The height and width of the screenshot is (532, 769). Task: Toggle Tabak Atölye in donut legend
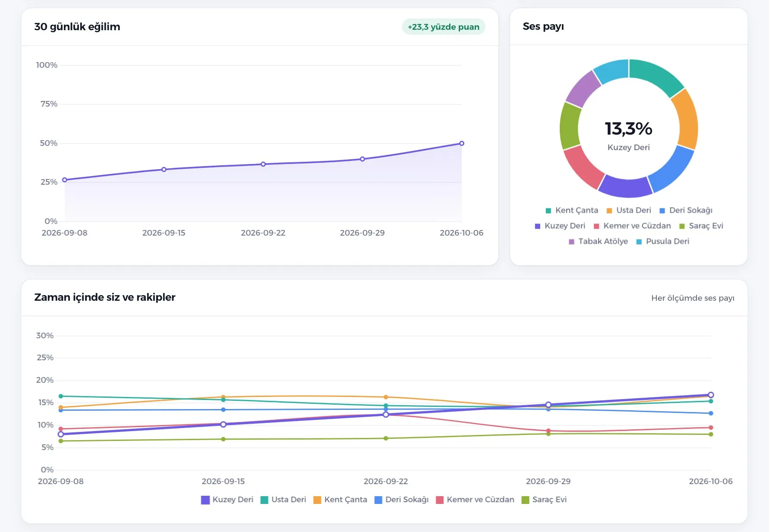click(x=598, y=241)
